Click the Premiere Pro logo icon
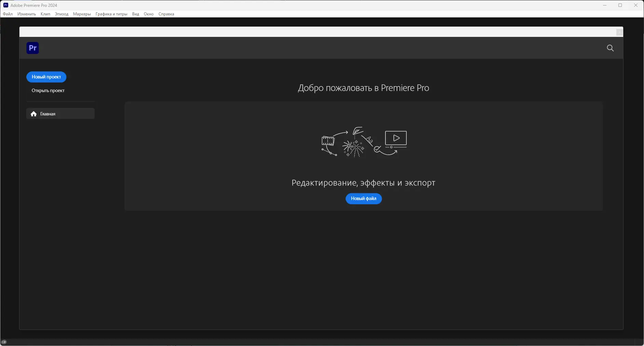 [33, 48]
